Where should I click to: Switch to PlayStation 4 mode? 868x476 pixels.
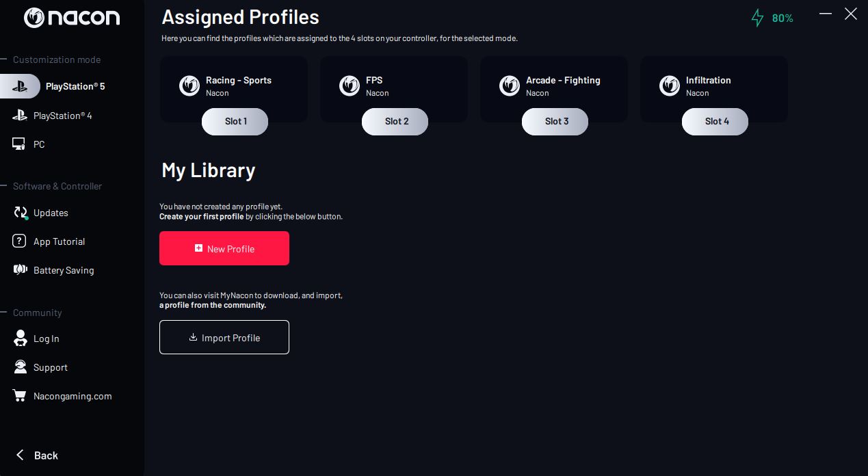(x=52, y=116)
